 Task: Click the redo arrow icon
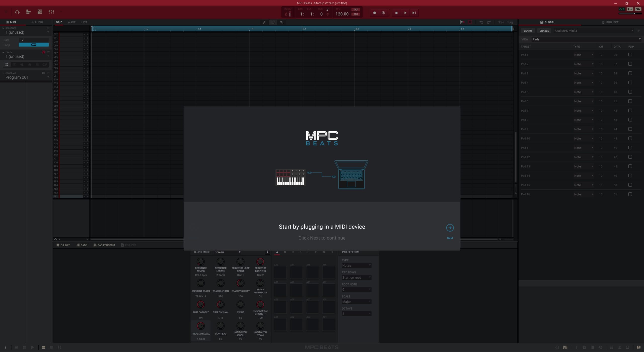click(x=489, y=22)
